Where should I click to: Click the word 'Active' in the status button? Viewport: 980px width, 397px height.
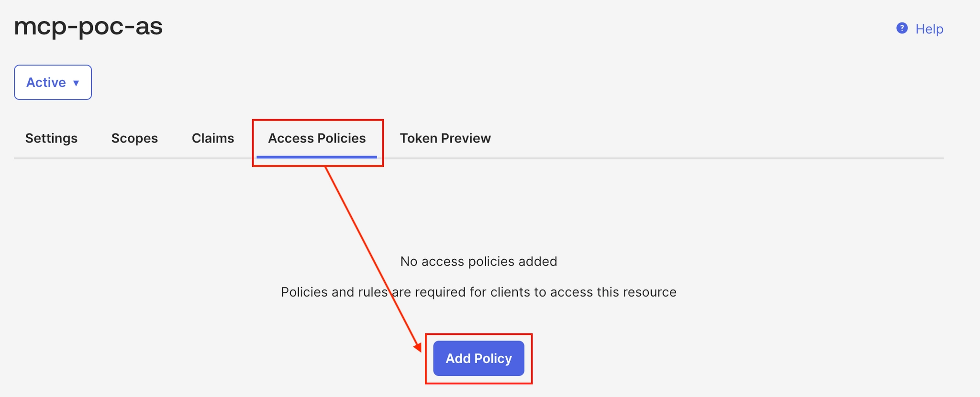[46, 83]
